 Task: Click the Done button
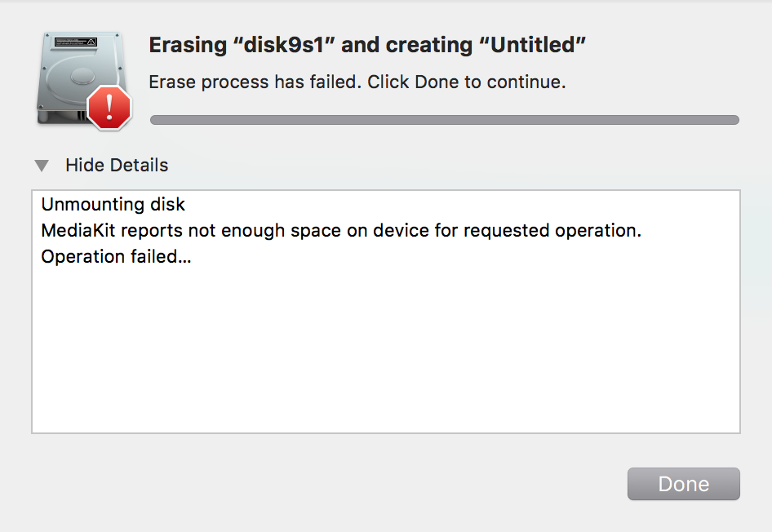pos(683,484)
